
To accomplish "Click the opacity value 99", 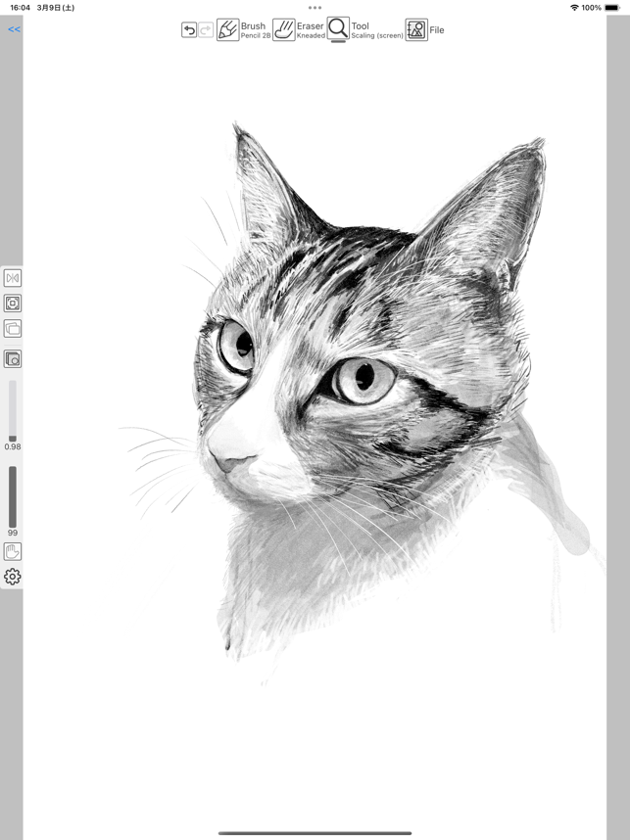I will (x=13, y=533).
